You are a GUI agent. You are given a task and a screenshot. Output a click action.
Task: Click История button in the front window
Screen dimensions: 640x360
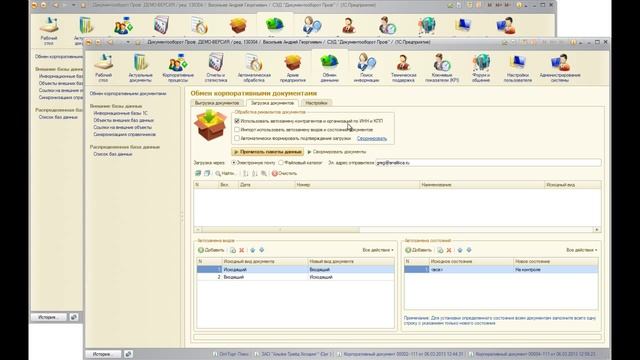tap(103, 354)
